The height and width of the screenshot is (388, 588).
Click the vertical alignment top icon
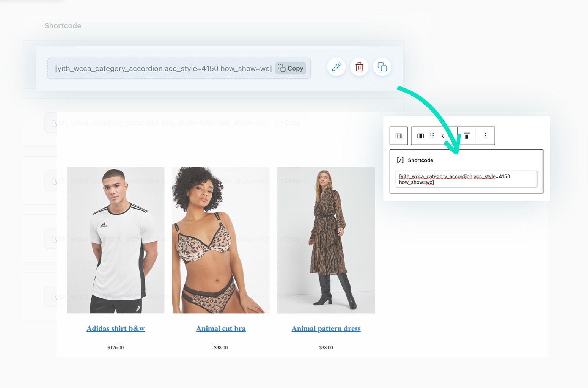point(467,136)
